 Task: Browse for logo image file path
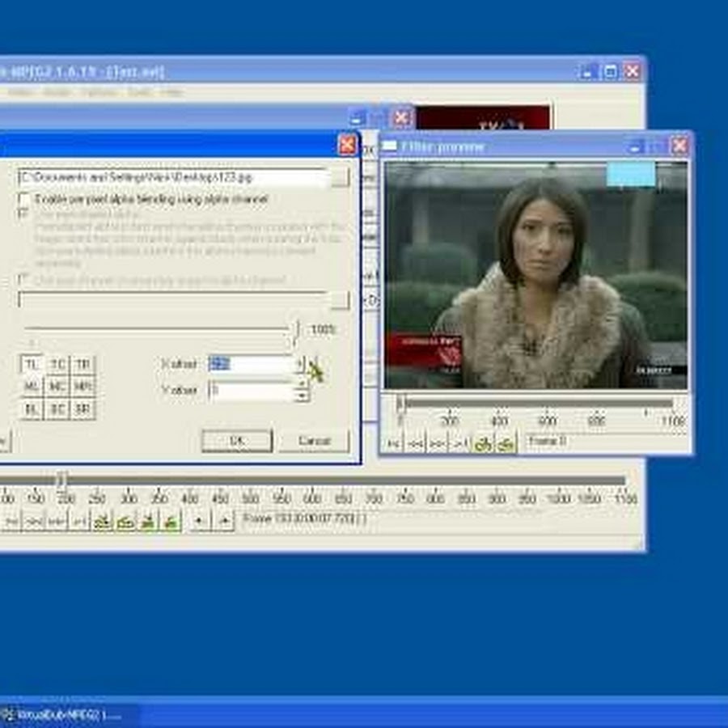(341, 176)
